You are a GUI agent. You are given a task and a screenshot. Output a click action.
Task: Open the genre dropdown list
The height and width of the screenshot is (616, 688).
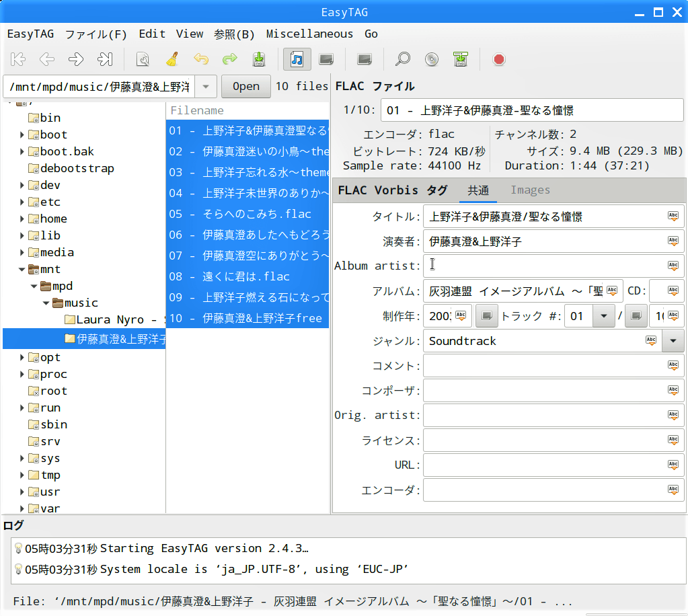(x=673, y=341)
